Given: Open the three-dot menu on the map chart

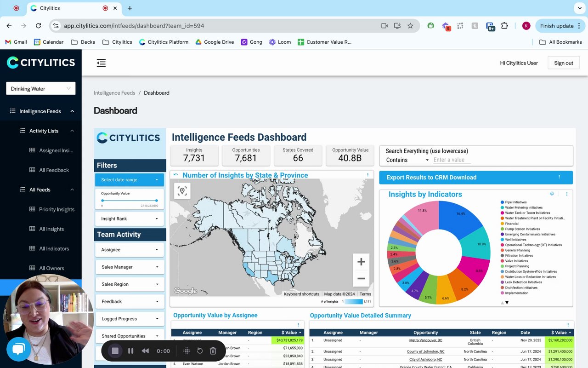Looking at the screenshot, I should click(367, 175).
